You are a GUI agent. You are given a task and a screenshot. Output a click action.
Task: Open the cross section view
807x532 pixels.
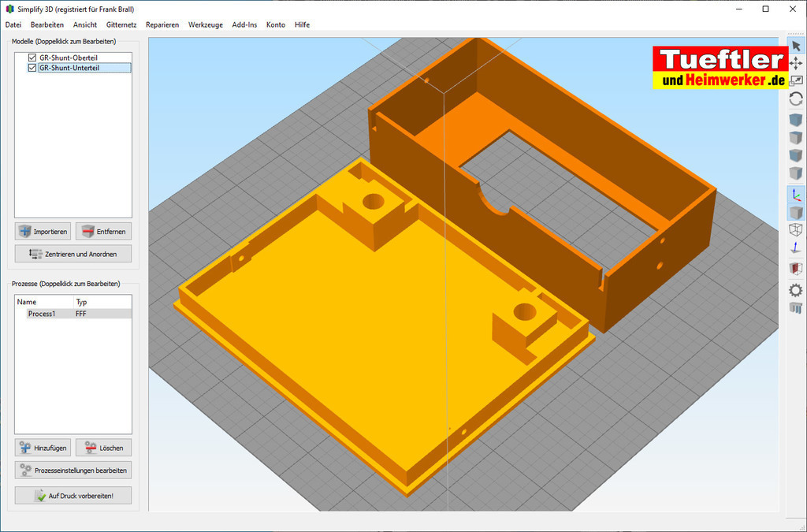point(796,268)
